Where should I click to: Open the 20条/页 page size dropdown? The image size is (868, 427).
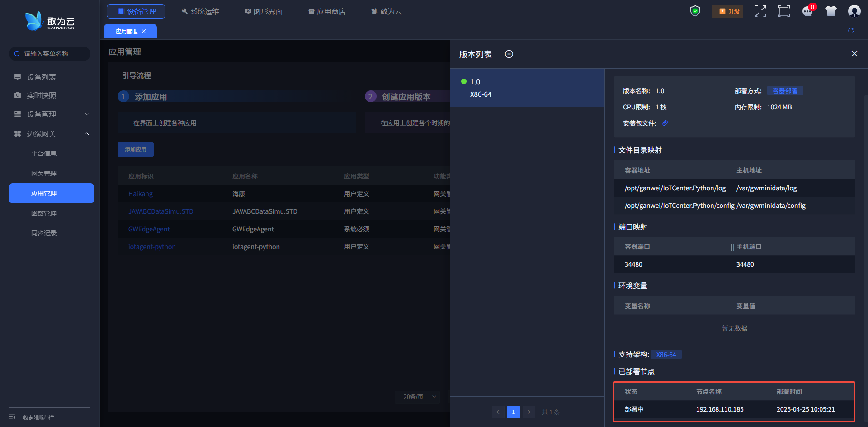pos(417,397)
